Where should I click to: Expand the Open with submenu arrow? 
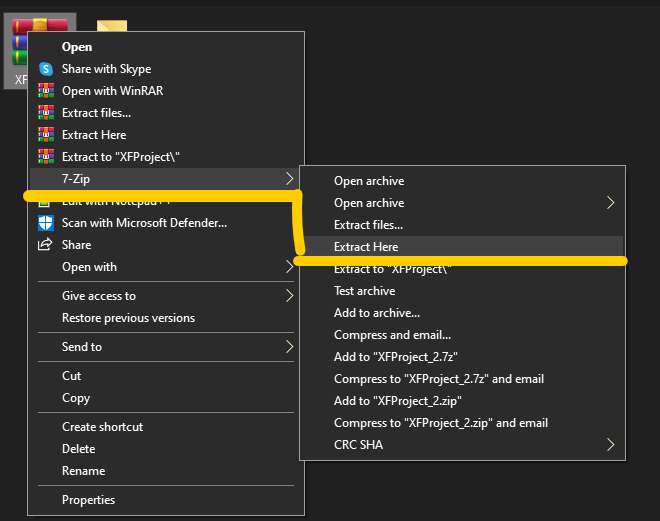289,266
